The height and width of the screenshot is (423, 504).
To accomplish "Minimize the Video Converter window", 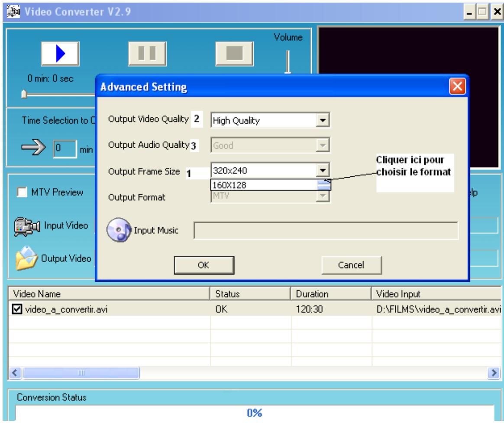I will pos(469,12).
